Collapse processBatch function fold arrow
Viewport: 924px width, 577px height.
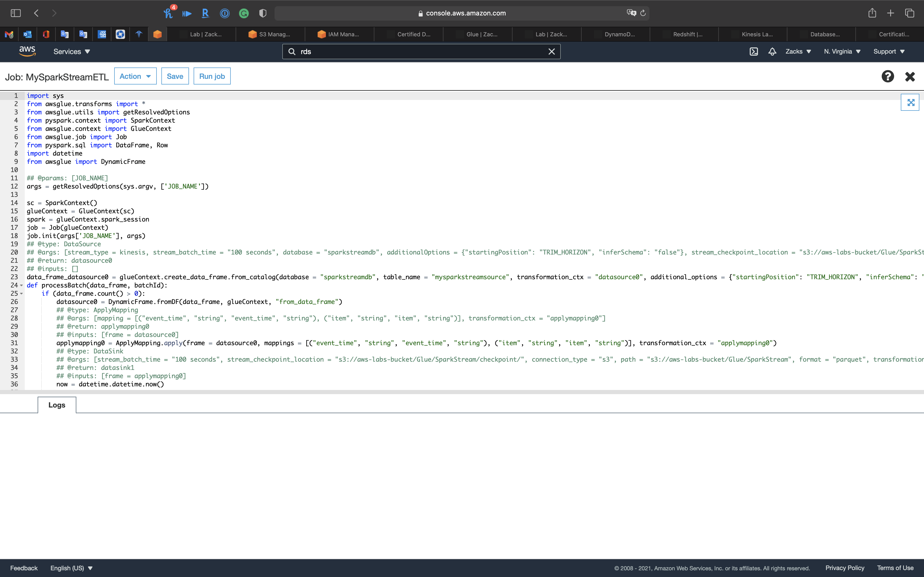[21, 285]
